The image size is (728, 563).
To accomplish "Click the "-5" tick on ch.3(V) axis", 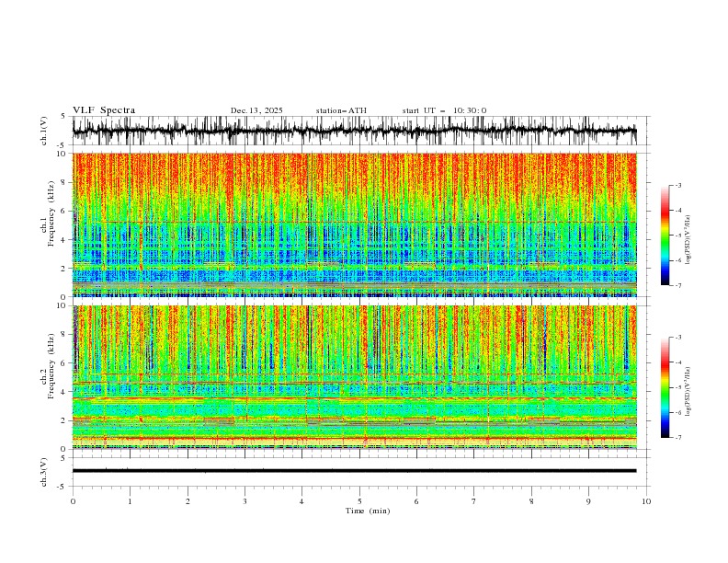I will 62,487.
